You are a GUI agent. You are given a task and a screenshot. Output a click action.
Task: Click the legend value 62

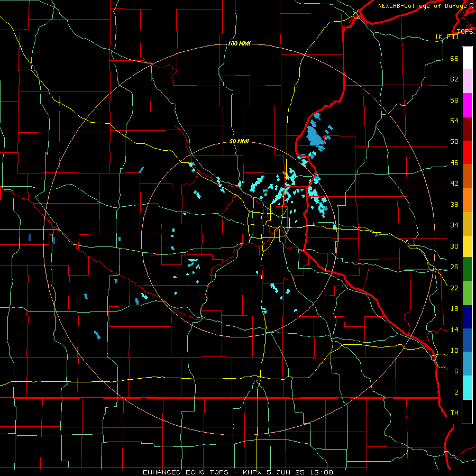454,79
